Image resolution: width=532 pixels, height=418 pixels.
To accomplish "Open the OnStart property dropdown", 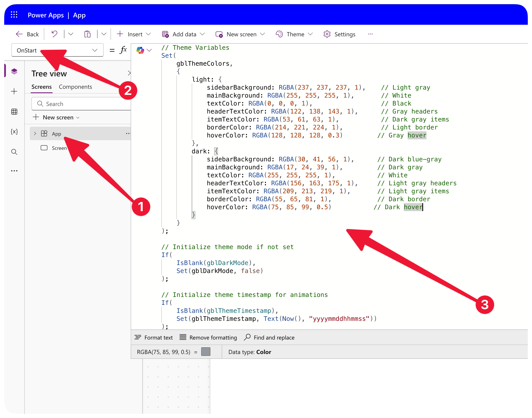I will [95, 50].
